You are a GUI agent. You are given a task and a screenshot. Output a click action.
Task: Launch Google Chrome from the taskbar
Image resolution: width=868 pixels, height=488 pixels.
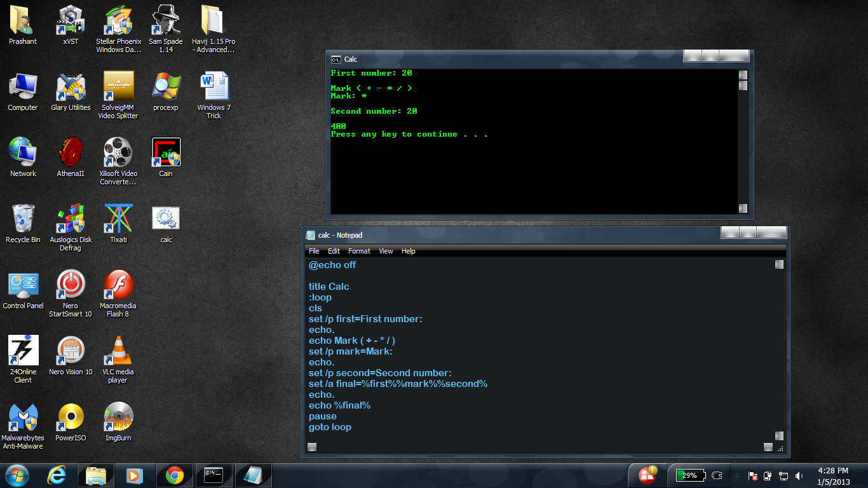(173, 475)
